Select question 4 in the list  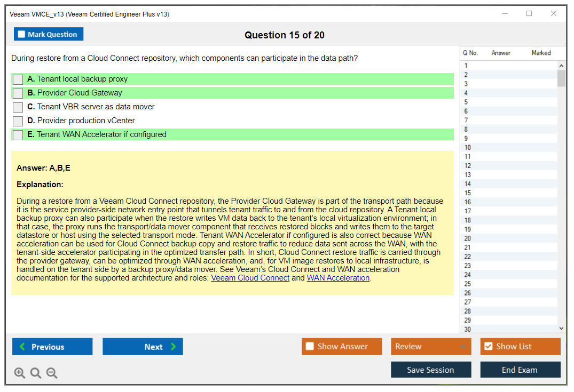[508, 93]
